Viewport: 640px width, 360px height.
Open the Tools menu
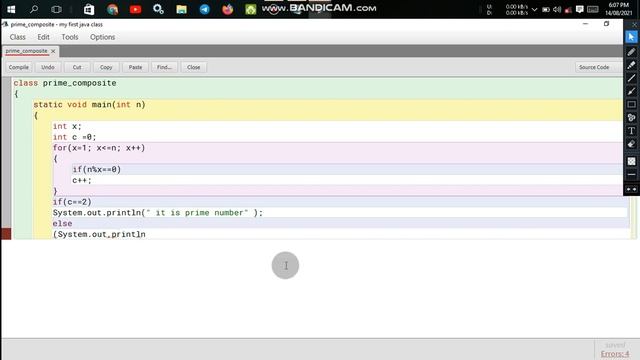[70, 37]
